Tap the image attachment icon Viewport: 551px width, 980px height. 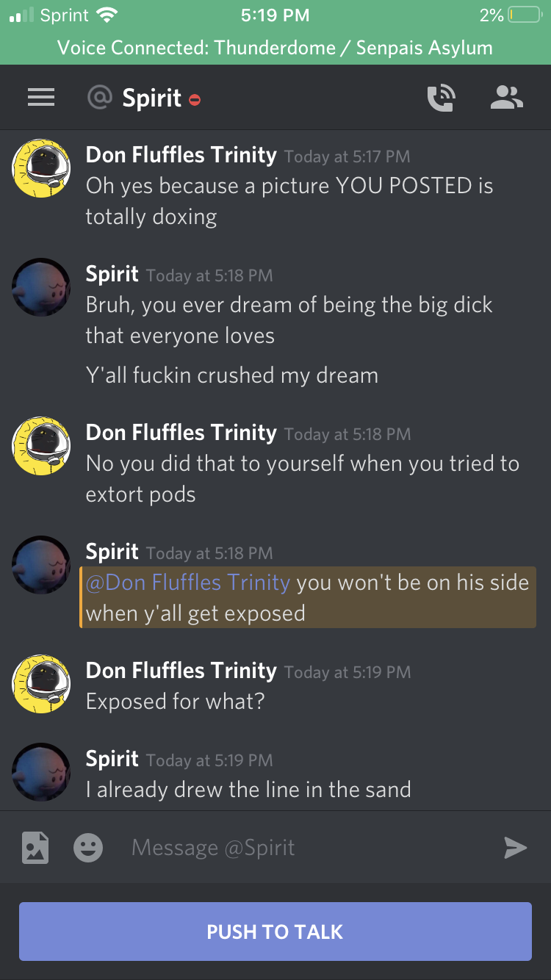[35, 848]
